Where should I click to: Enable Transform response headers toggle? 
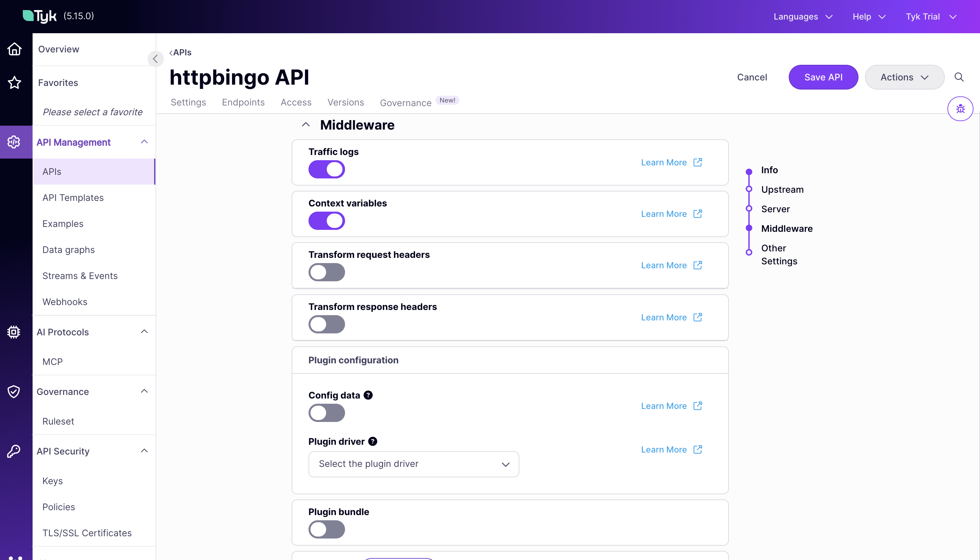[326, 324]
